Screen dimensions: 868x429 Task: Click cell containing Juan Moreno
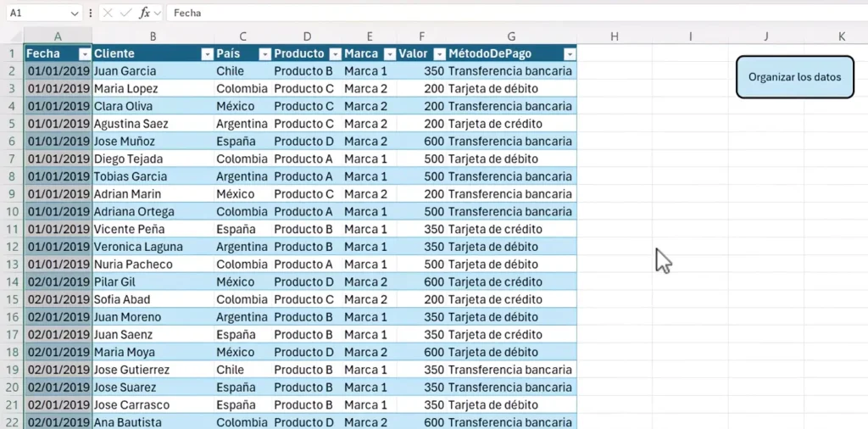click(153, 317)
